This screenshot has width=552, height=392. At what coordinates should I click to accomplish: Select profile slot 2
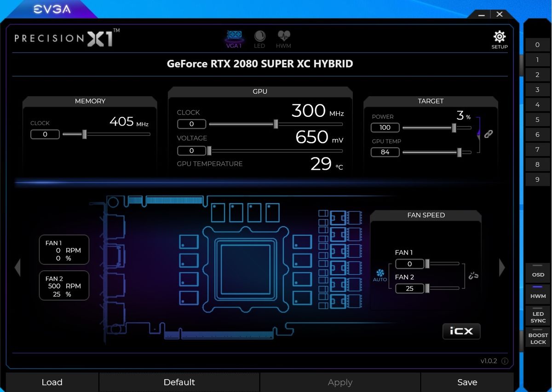click(x=537, y=75)
